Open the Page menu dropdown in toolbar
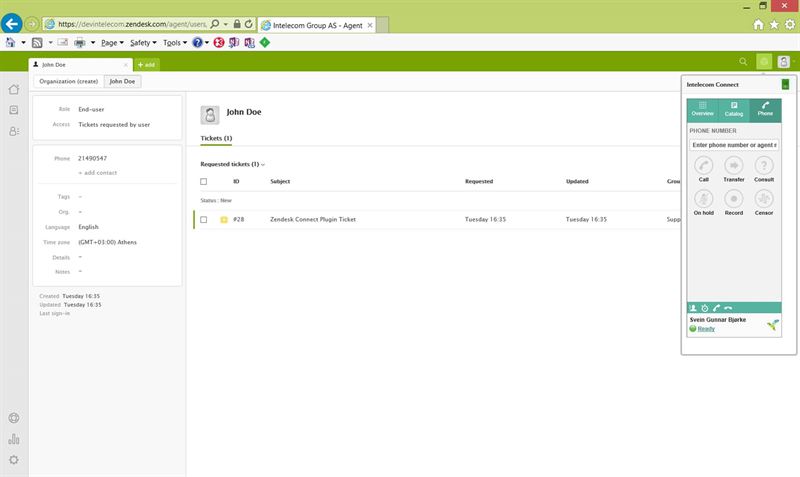 pos(113,43)
